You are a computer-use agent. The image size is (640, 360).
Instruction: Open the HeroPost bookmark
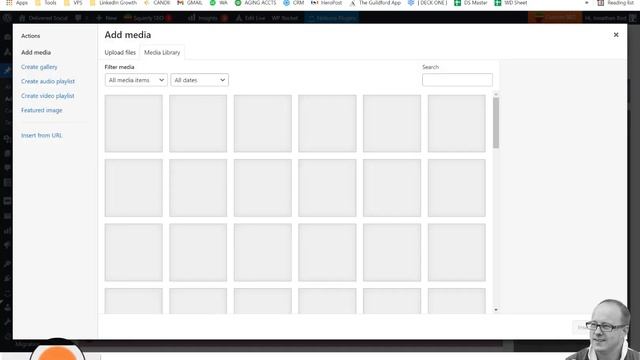(327, 3)
